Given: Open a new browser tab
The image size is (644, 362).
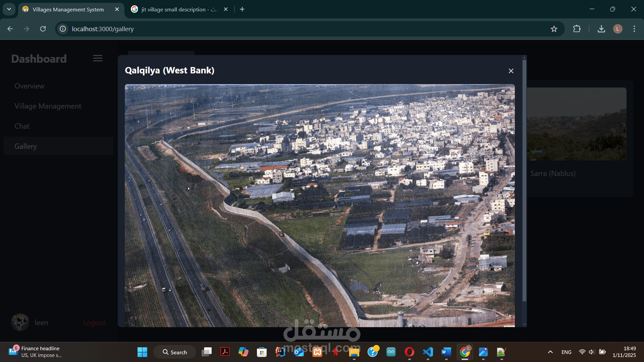Looking at the screenshot, I should coord(242,9).
